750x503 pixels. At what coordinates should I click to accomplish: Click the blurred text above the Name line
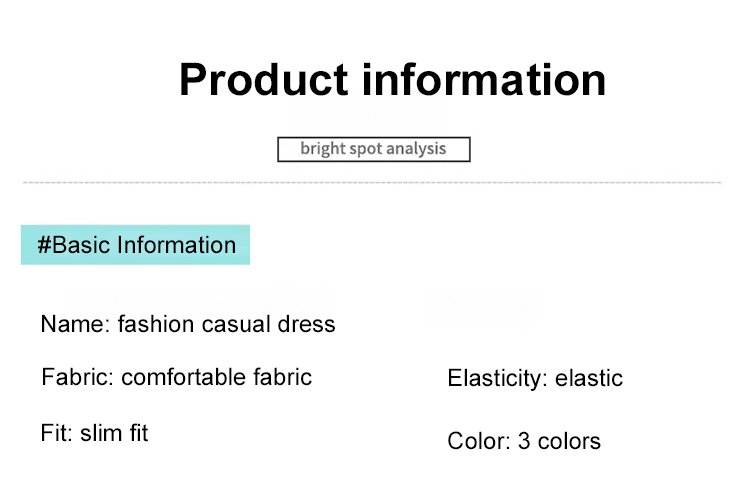197,296
